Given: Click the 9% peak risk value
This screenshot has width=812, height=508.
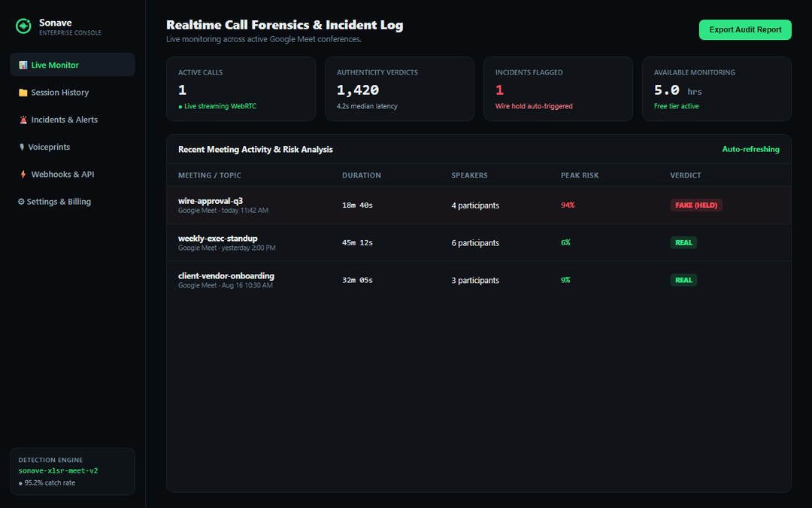Looking at the screenshot, I should [x=565, y=280].
